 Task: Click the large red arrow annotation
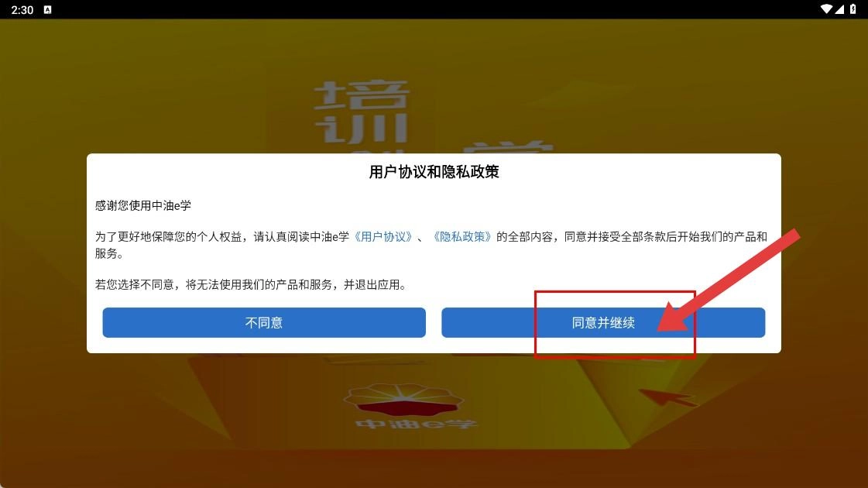tap(729, 280)
